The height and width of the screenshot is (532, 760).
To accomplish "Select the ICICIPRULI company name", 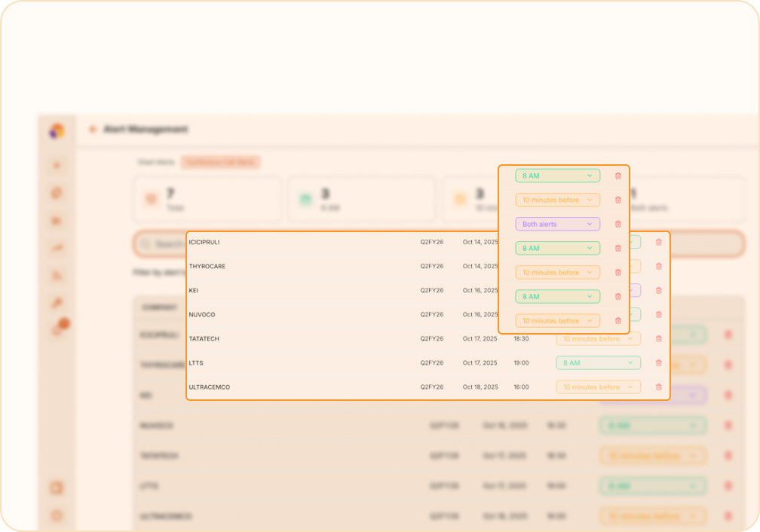I will (x=204, y=242).
